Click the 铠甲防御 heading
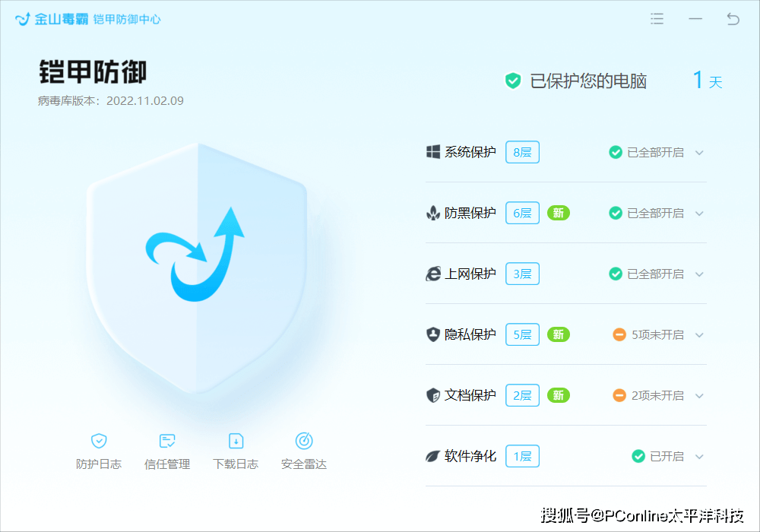Viewport: 760px width, 532px height. [x=93, y=72]
